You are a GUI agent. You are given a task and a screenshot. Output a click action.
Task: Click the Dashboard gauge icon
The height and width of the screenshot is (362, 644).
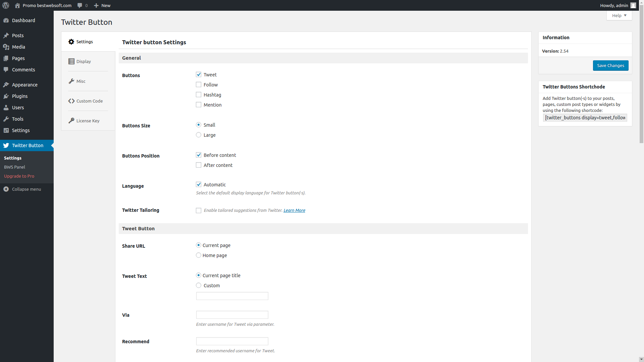click(6, 20)
